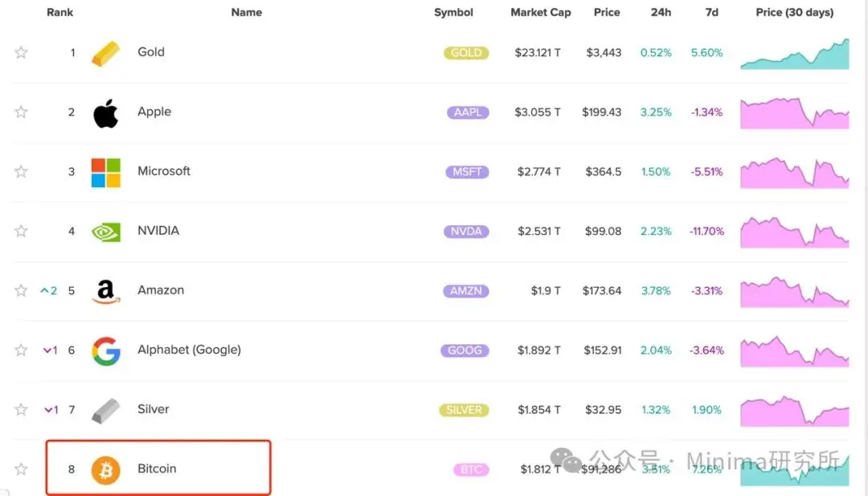Open the Gold asset link
The width and height of the screenshot is (868, 496).
coord(150,52)
